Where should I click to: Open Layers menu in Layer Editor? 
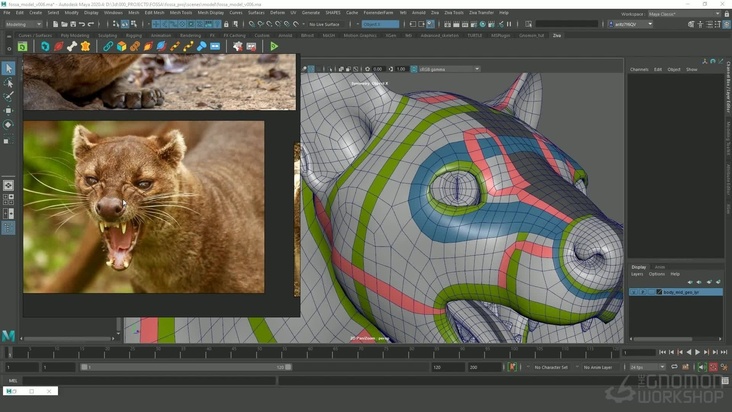pyautogui.click(x=637, y=274)
